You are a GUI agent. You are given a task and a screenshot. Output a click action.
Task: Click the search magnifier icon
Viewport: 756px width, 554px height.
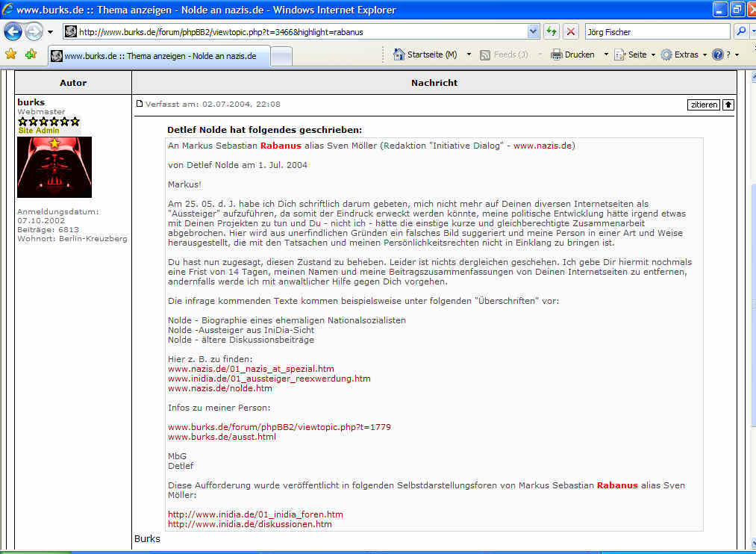click(x=741, y=31)
